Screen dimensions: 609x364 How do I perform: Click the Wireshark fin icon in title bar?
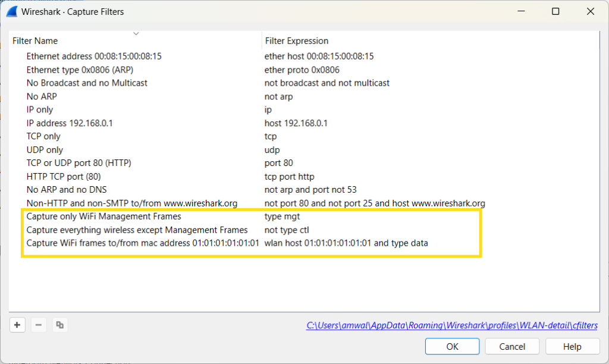(11, 11)
